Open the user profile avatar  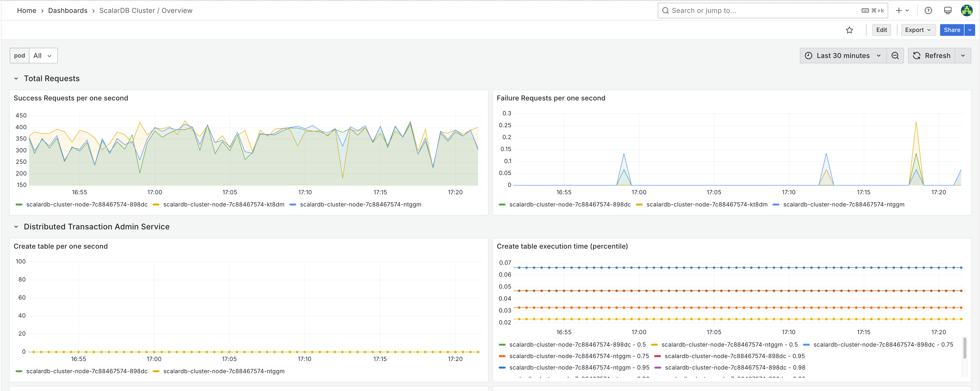coord(967,11)
